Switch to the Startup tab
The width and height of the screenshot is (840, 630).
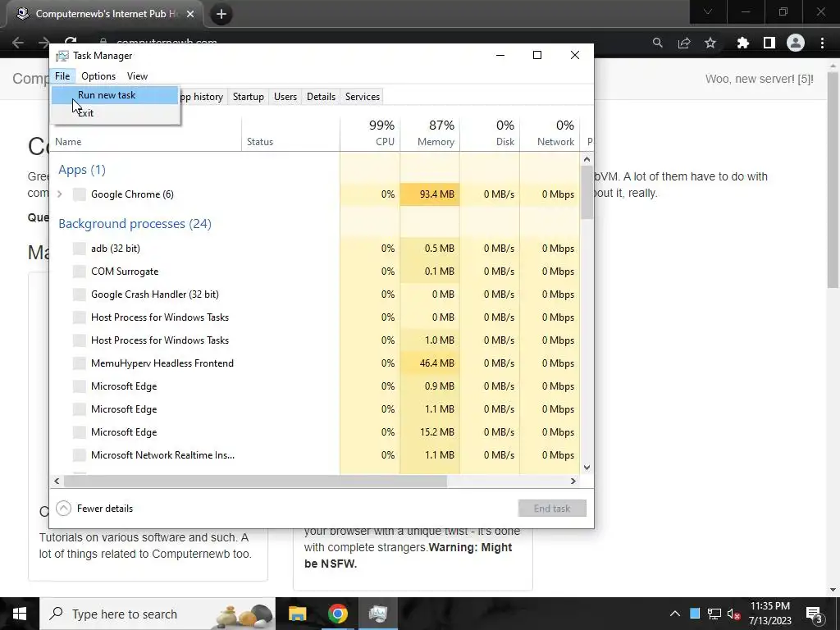pos(248,97)
